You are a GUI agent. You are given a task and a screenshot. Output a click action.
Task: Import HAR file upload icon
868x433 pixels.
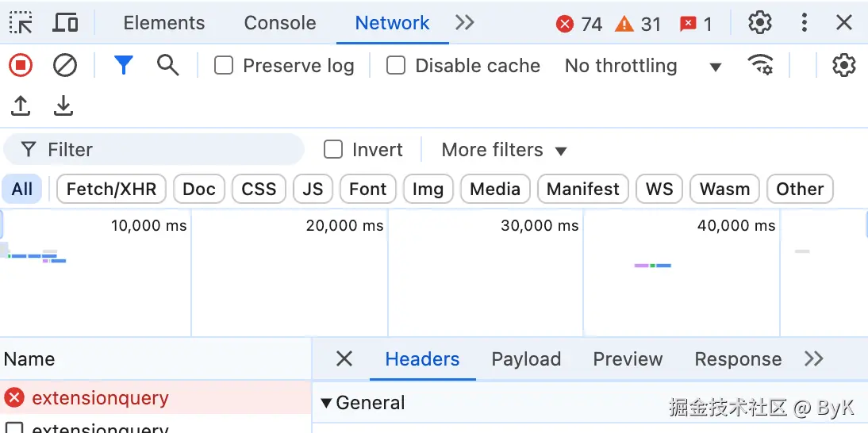click(x=21, y=106)
